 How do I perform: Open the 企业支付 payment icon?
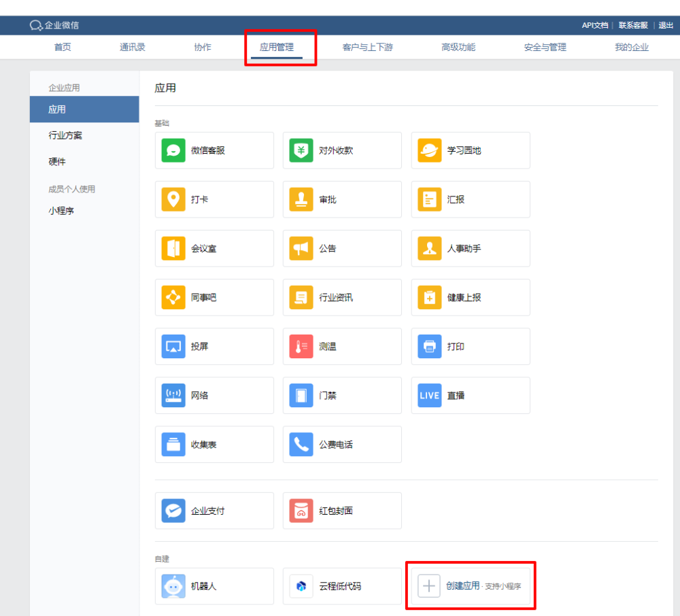(x=173, y=511)
